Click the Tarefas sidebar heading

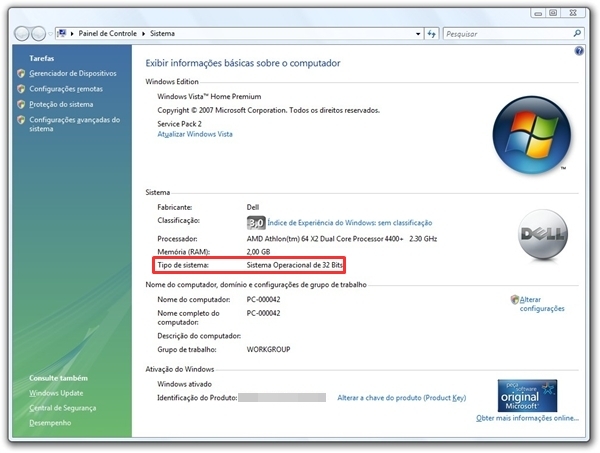point(42,58)
